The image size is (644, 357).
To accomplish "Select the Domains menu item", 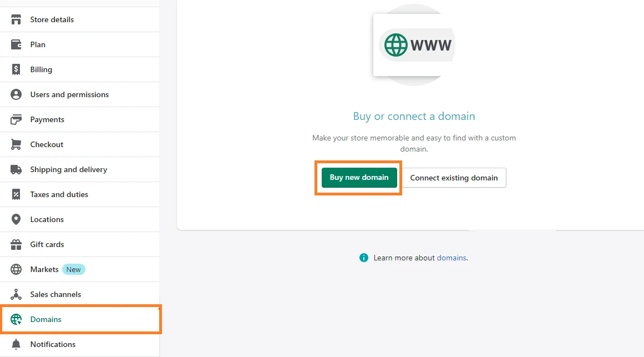I will pos(81,319).
